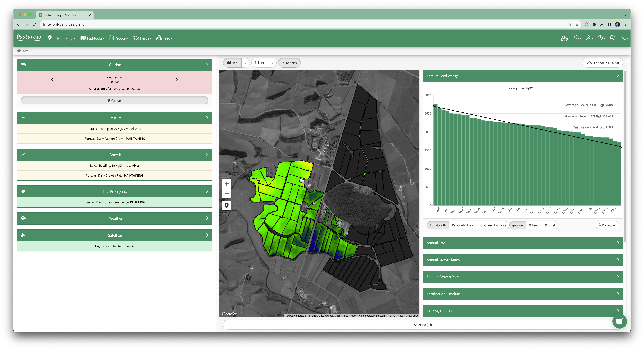Sort wedge by Cover
This screenshot has width=644, height=350.
tap(518, 225)
